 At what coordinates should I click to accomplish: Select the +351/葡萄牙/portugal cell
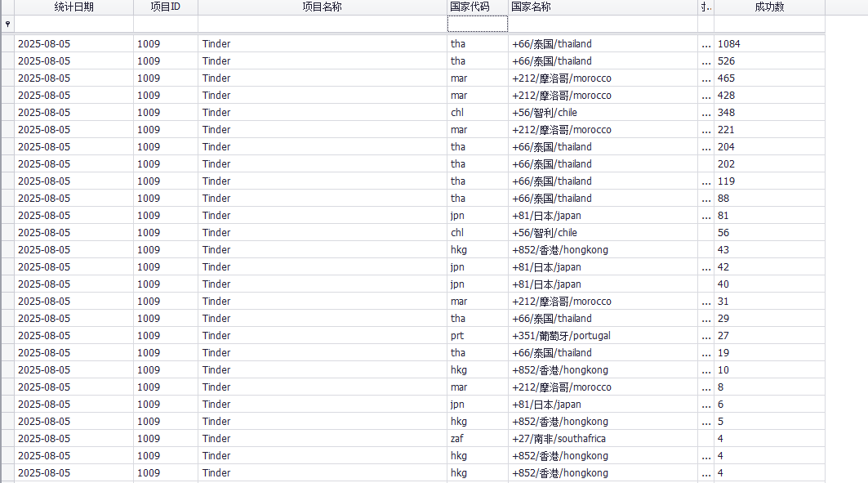tap(603, 336)
